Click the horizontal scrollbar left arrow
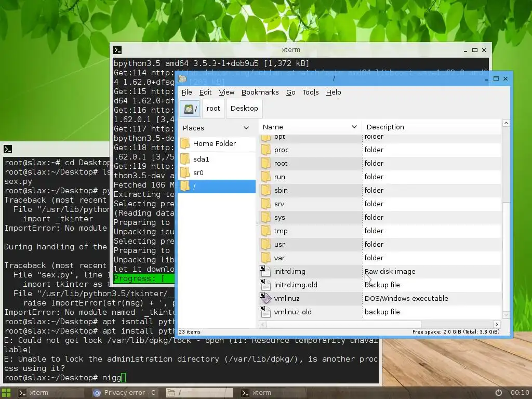The height and width of the screenshot is (399, 532). [262, 324]
